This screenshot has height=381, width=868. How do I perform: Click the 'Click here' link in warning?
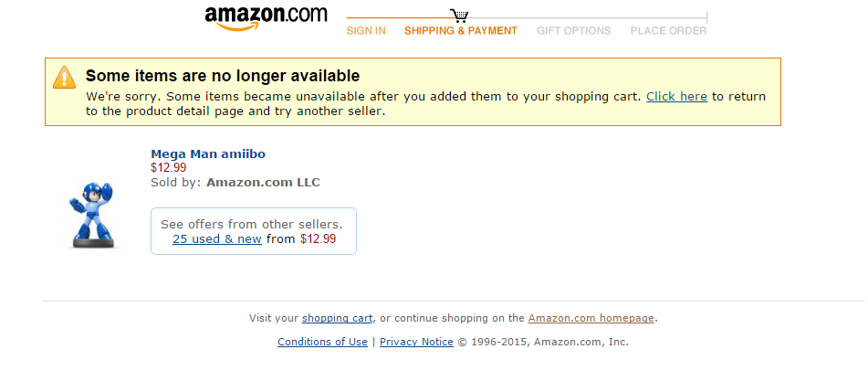tap(676, 96)
